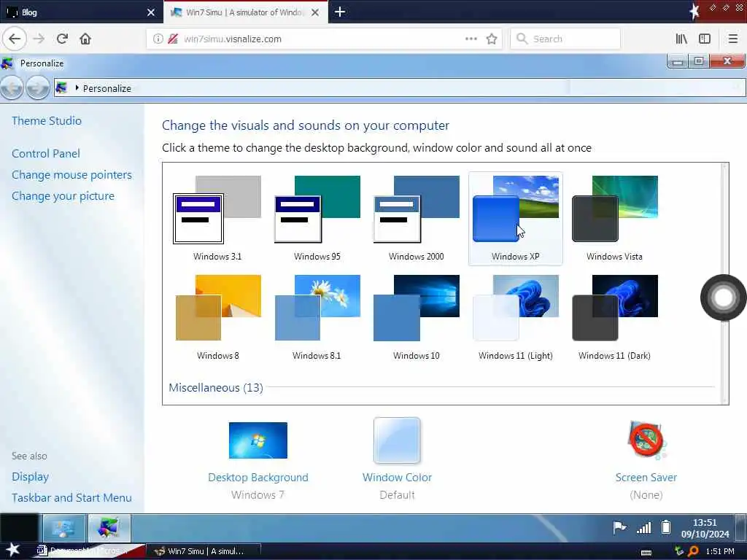
Task: Open the Display link
Action: pyautogui.click(x=30, y=477)
